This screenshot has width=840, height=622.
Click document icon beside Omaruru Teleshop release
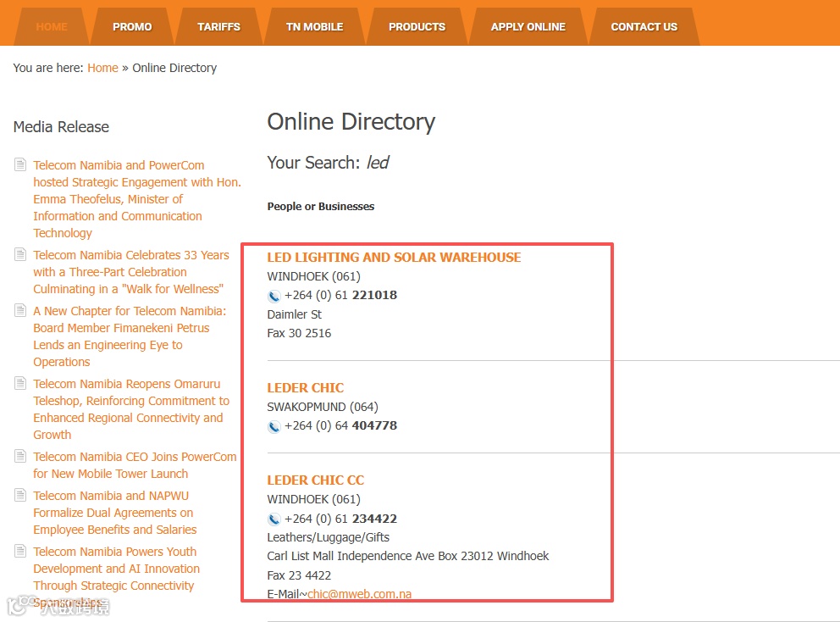[x=20, y=383]
